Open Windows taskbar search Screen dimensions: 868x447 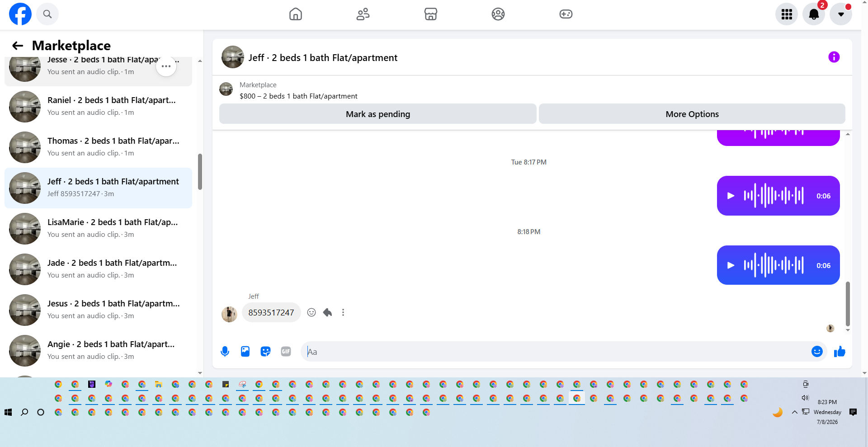[x=24, y=412]
